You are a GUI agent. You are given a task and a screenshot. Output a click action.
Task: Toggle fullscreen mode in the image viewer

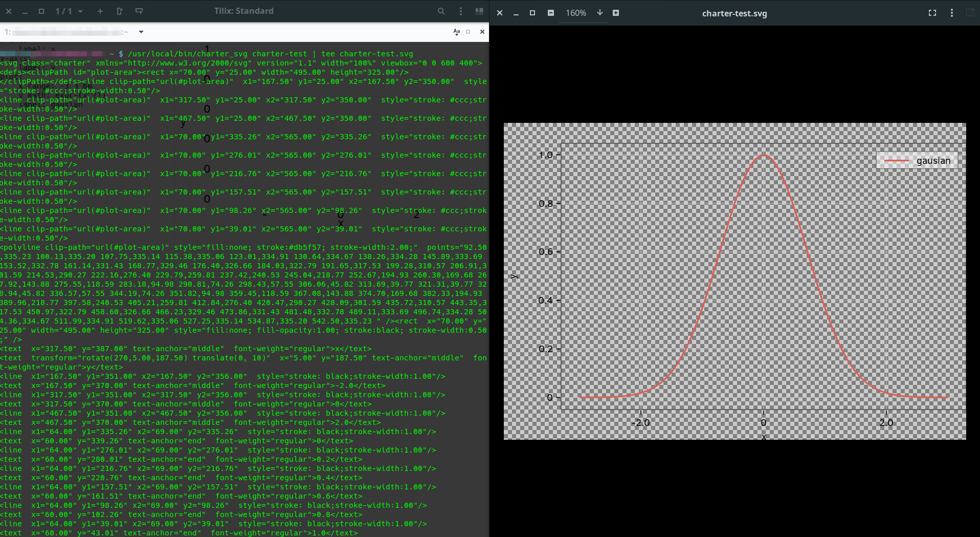click(x=933, y=13)
